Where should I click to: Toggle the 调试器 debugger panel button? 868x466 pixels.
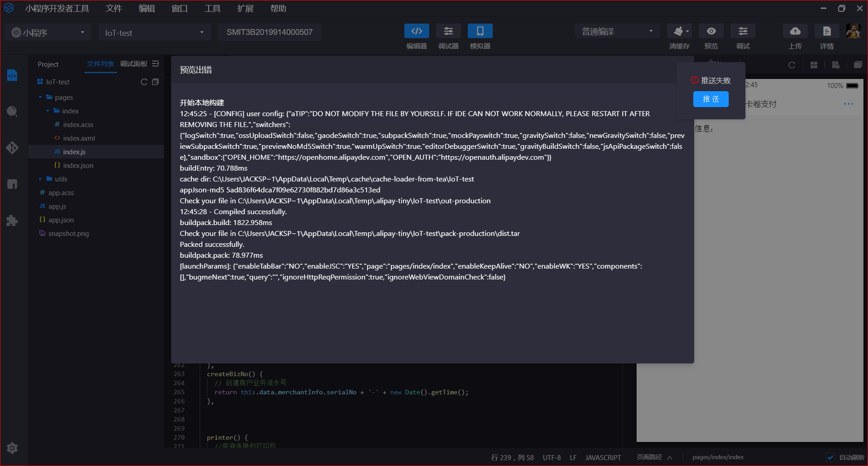tap(448, 31)
